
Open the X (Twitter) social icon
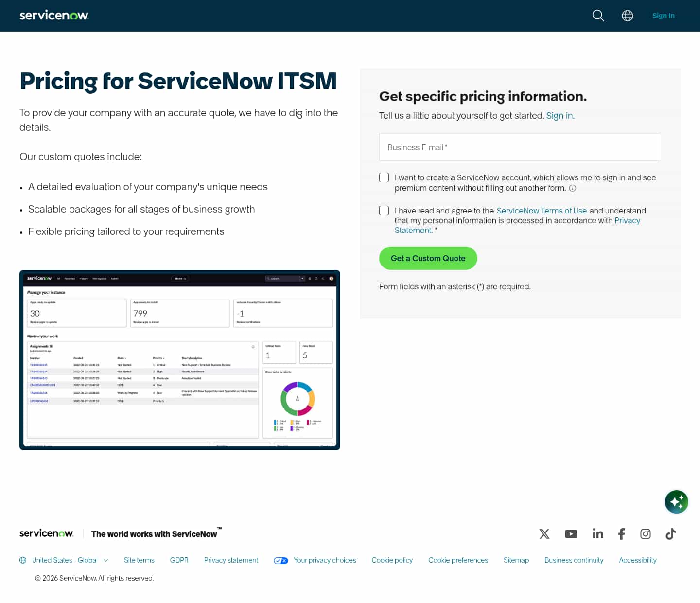[544, 534]
